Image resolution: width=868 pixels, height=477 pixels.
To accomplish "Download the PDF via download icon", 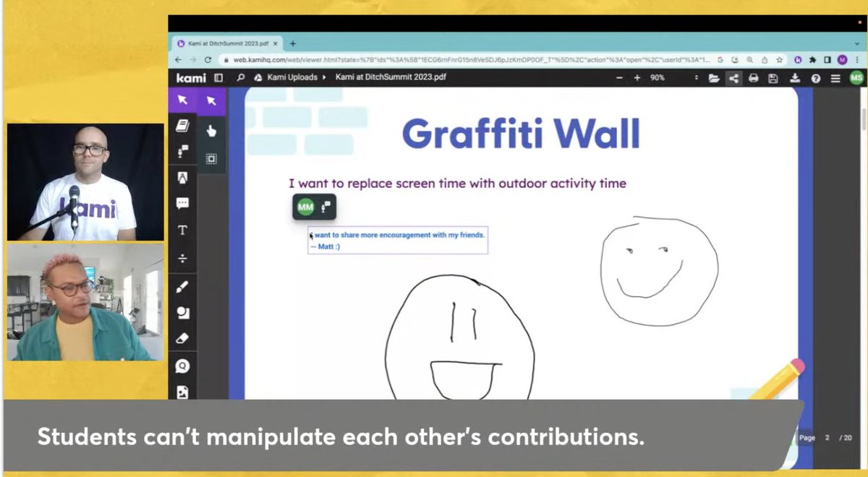I will coord(796,78).
